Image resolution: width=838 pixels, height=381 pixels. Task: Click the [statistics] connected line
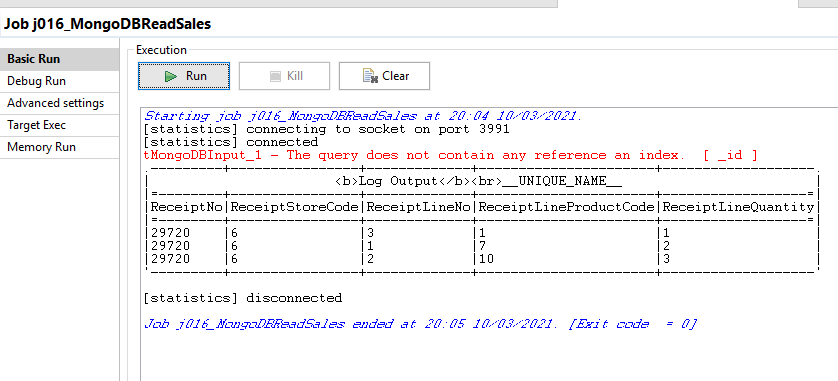click(x=231, y=143)
